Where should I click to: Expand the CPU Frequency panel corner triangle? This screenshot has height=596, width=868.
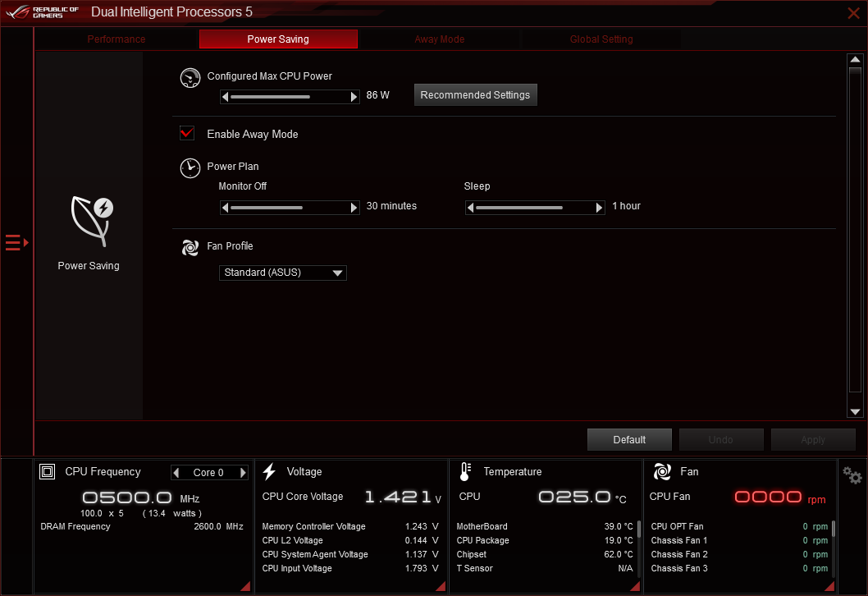(x=246, y=587)
